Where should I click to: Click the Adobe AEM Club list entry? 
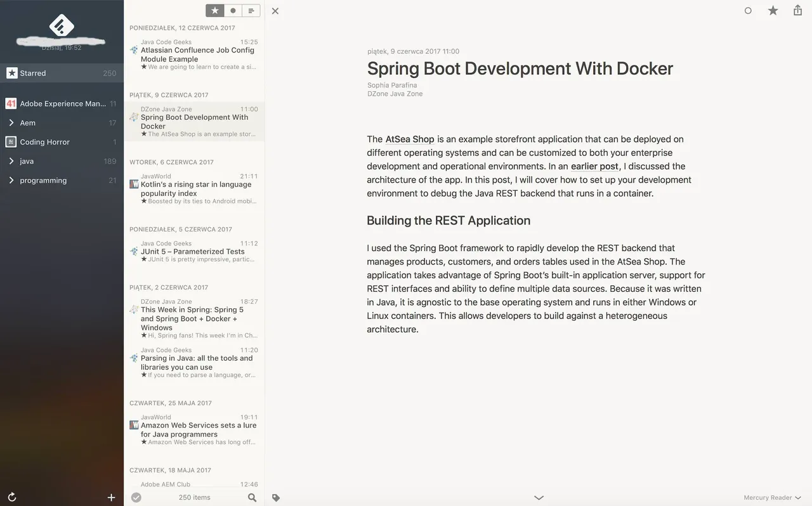pyautogui.click(x=194, y=484)
